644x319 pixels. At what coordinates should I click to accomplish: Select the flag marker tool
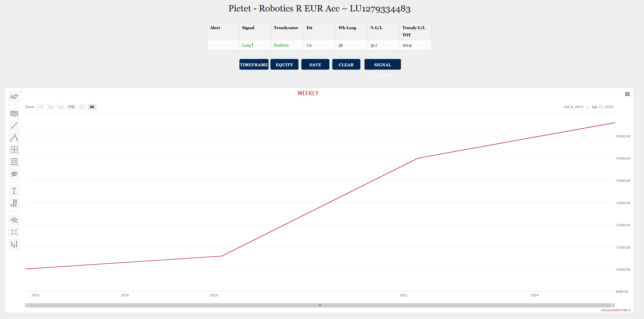click(14, 203)
